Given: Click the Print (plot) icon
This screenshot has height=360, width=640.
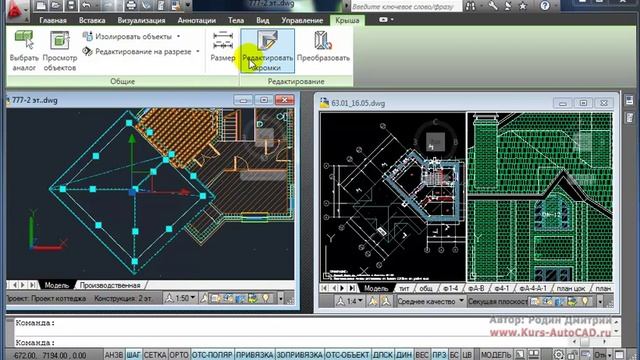Looking at the screenshot, I should pos(131,5).
